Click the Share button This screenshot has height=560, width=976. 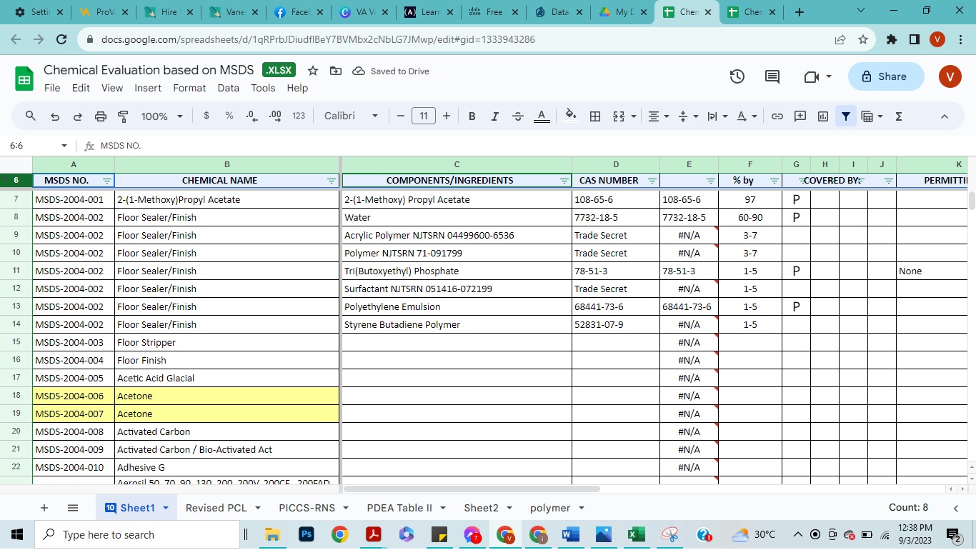[885, 76]
